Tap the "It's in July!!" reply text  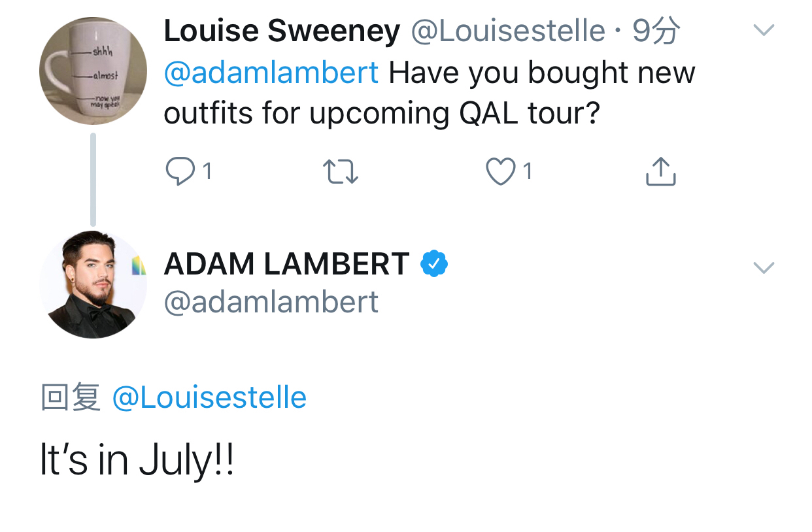[x=137, y=461]
